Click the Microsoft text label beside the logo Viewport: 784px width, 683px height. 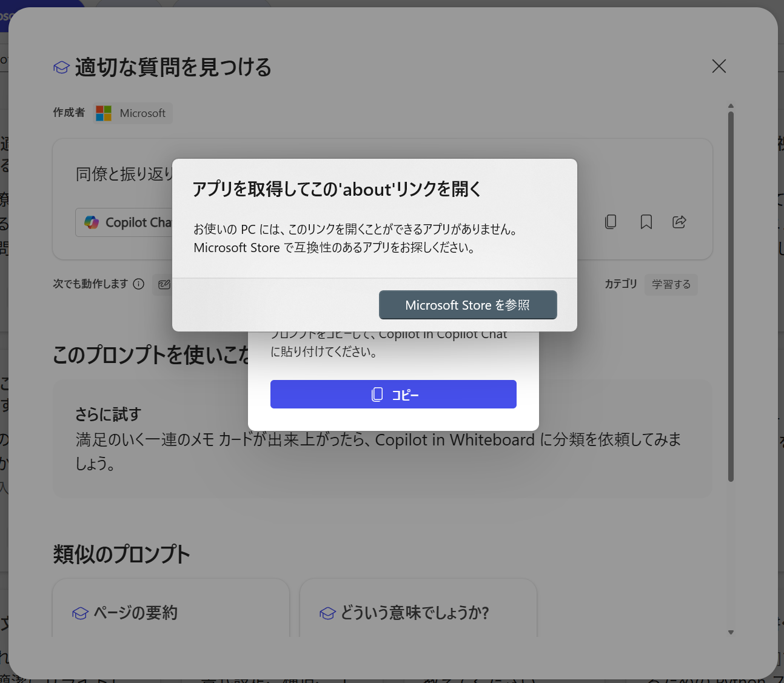[x=142, y=113]
